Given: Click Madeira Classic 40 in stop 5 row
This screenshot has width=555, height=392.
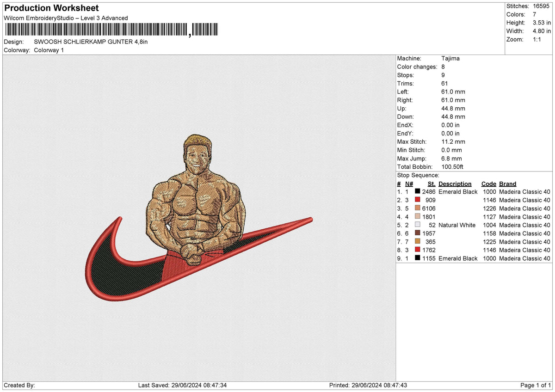Looking at the screenshot, I should coord(525,225).
